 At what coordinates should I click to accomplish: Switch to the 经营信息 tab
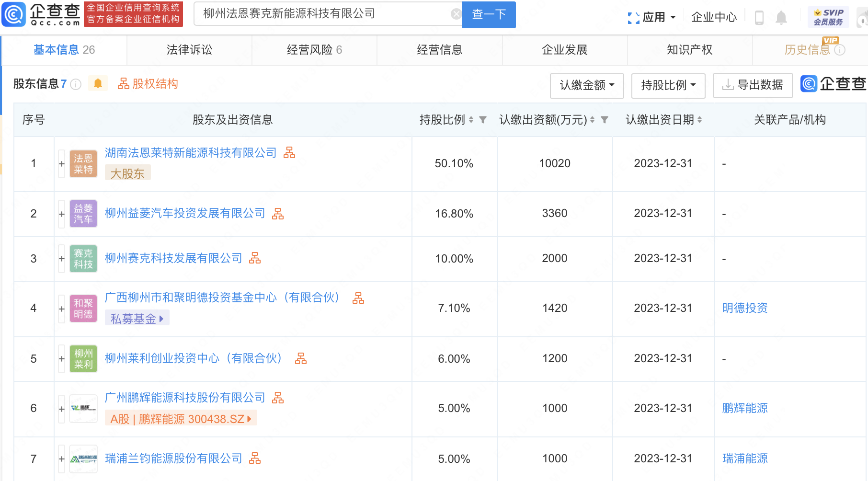click(440, 50)
